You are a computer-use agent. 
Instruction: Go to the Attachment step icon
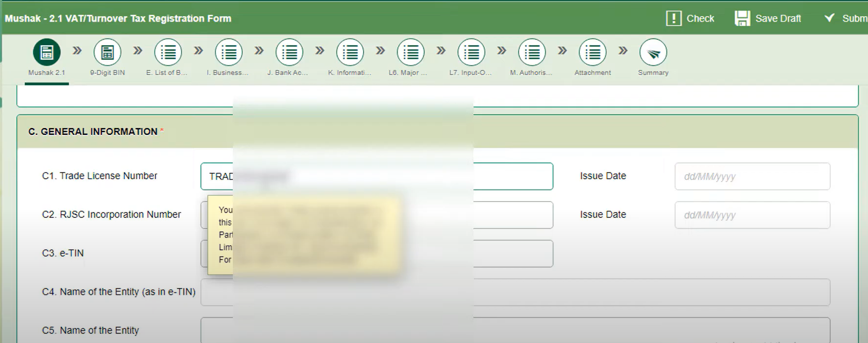[593, 52]
